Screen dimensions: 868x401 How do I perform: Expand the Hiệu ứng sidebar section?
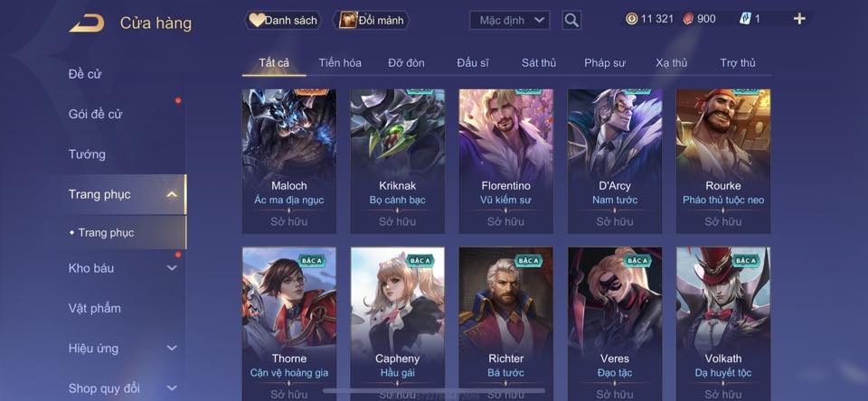pyautogui.click(x=172, y=348)
